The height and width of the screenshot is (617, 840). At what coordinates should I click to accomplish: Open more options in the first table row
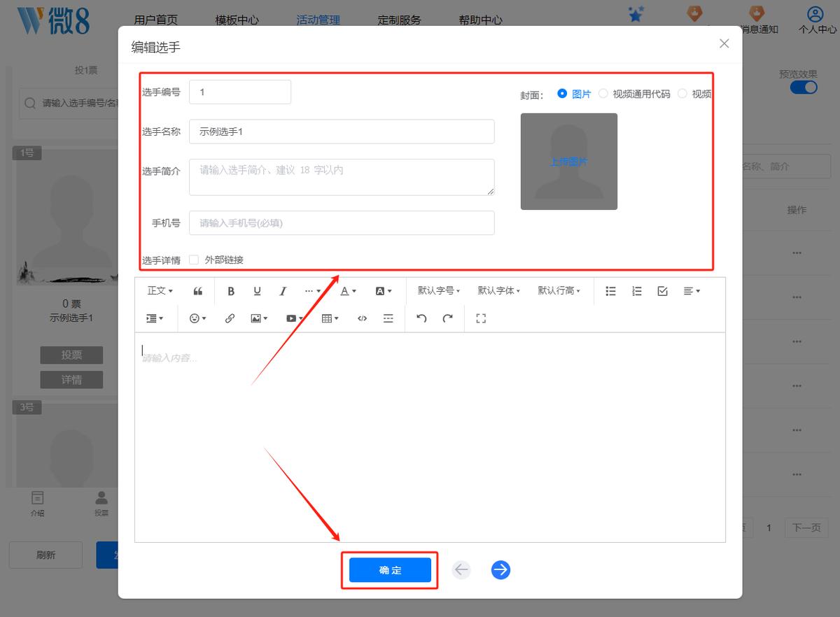(797, 253)
